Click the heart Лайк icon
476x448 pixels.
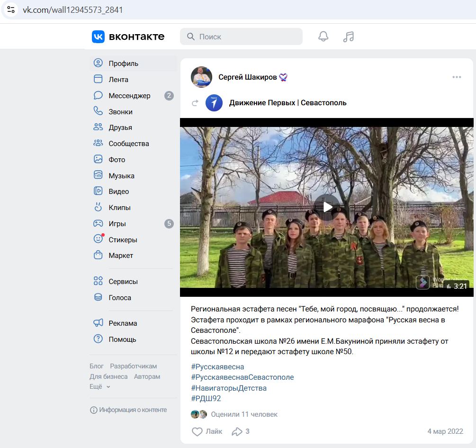click(197, 431)
